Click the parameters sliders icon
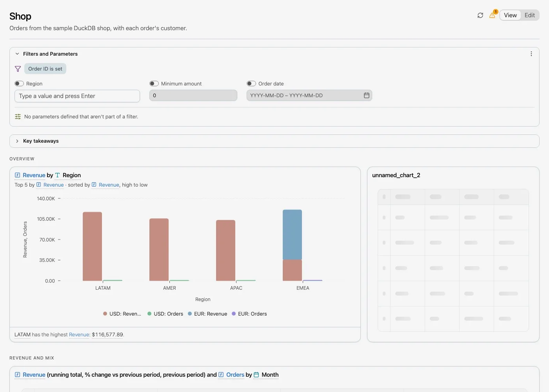Viewport: 549px width, 392px height. 18,116
